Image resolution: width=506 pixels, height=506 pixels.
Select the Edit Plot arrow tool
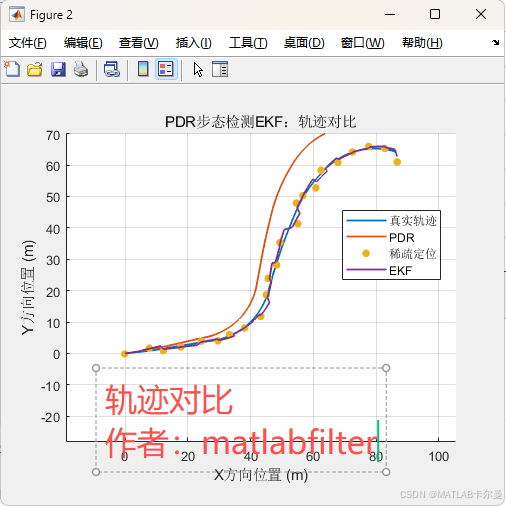198,69
